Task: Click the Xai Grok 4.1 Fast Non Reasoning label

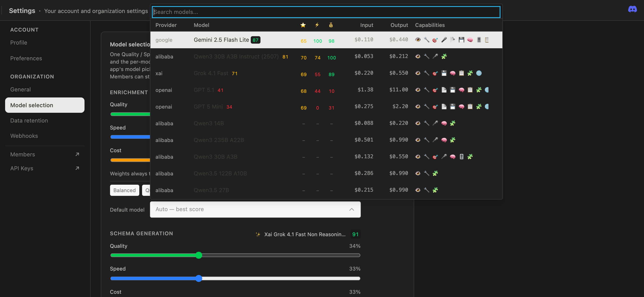Action: 305,234
